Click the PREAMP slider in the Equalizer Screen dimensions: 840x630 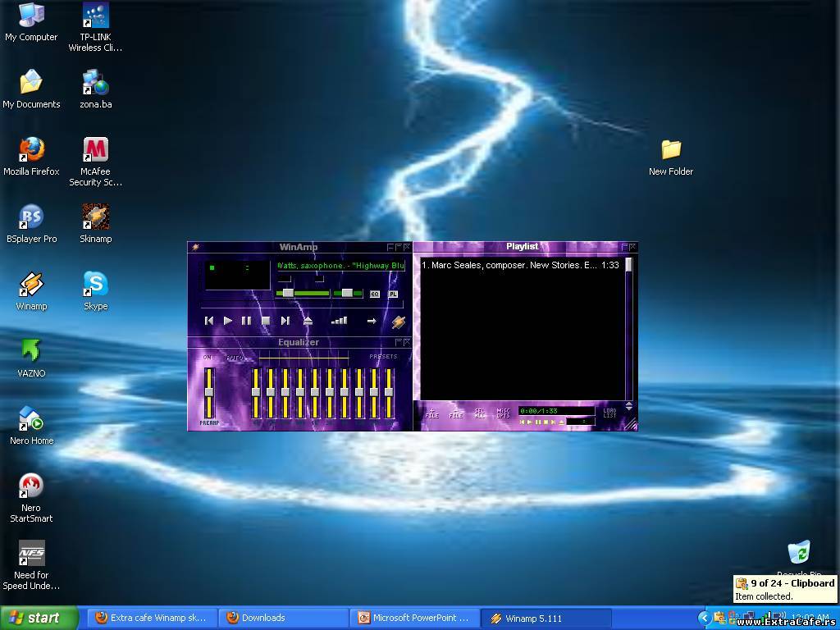[x=209, y=392]
